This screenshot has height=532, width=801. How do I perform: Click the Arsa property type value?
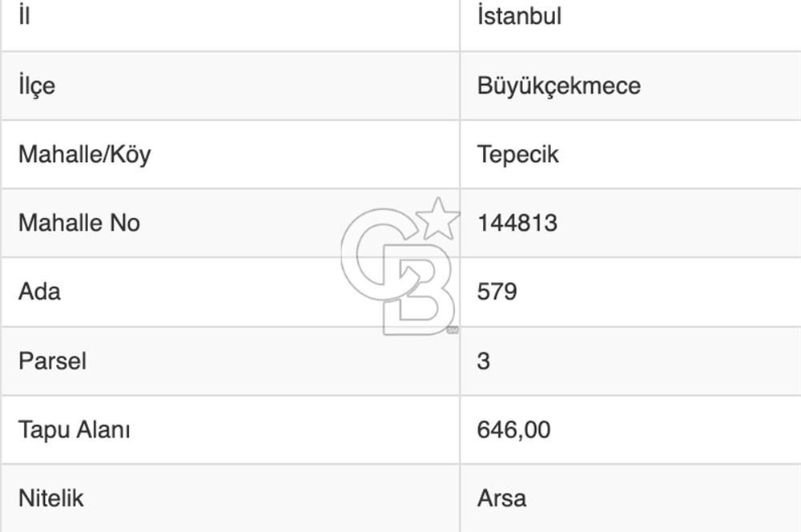click(501, 498)
